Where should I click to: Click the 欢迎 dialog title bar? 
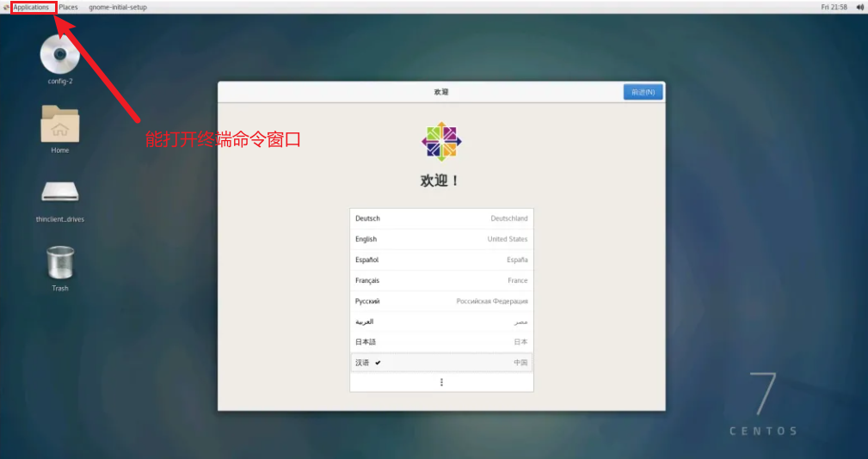tap(441, 92)
